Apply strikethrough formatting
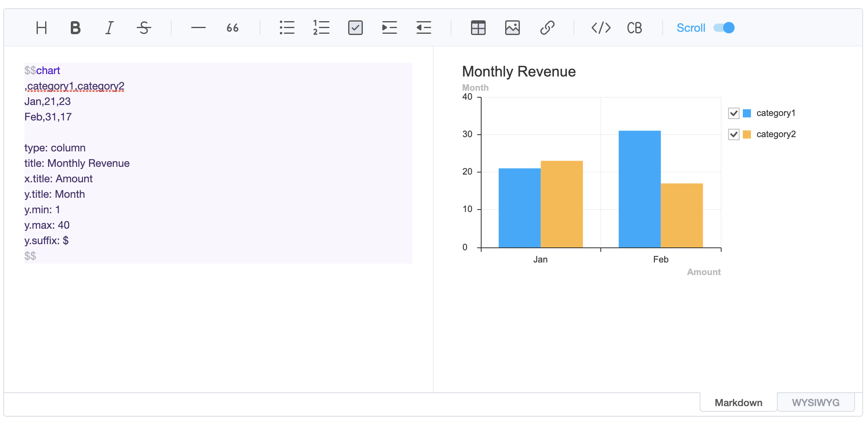 pyautogui.click(x=144, y=28)
